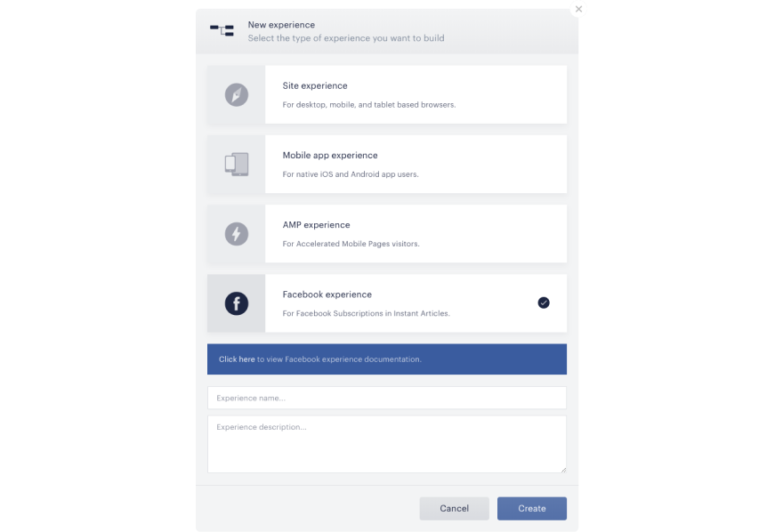Image resolution: width=783 pixels, height=532 pixels.
Task: Click the mobile devices icon
Action: (236, 165)
